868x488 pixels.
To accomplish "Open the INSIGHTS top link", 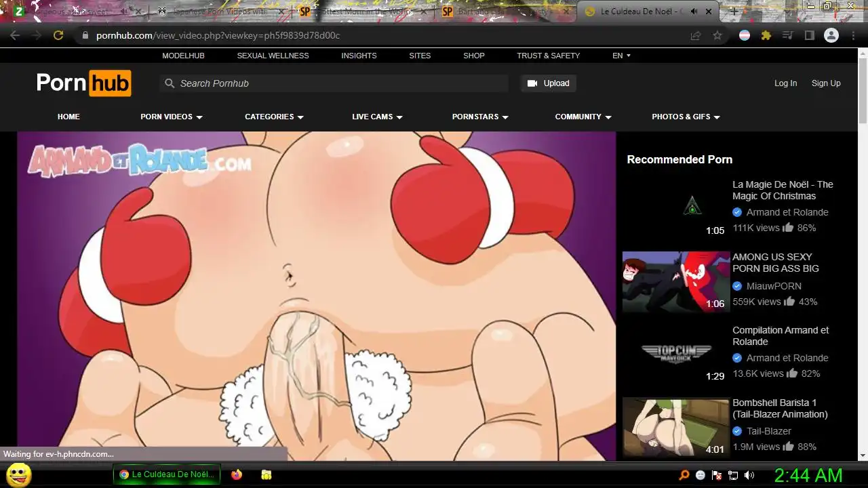I will [x=359, y=56].
